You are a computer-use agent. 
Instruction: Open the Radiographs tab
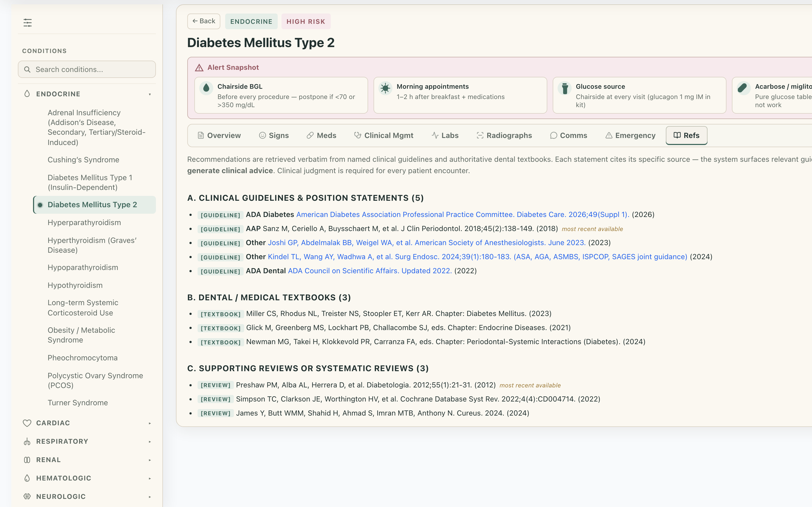pyautogui.click(x=505, y=136)
